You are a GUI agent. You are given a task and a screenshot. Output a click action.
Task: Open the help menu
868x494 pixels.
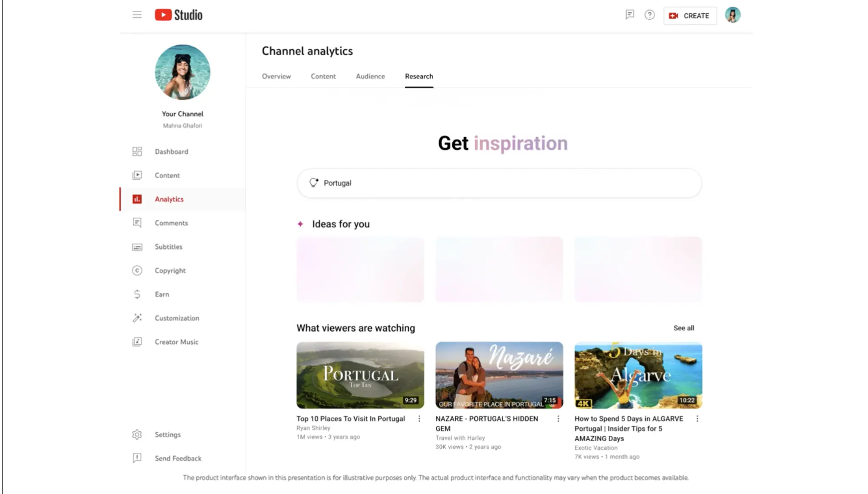649,14
